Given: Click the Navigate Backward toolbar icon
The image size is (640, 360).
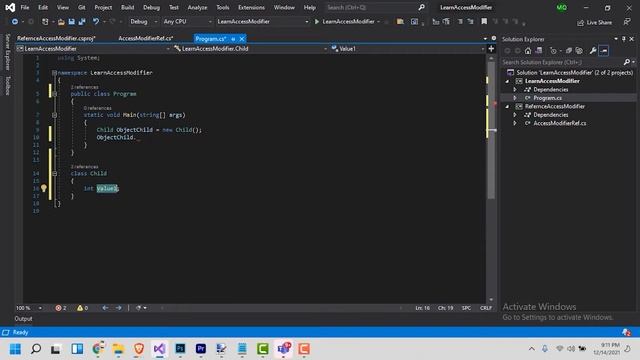Looking at the screenshot, I should pyautogui.click(x=14, y=22).
